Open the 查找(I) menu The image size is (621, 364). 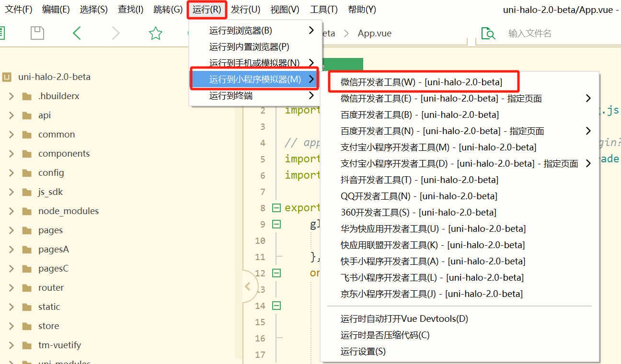(130, 10)
